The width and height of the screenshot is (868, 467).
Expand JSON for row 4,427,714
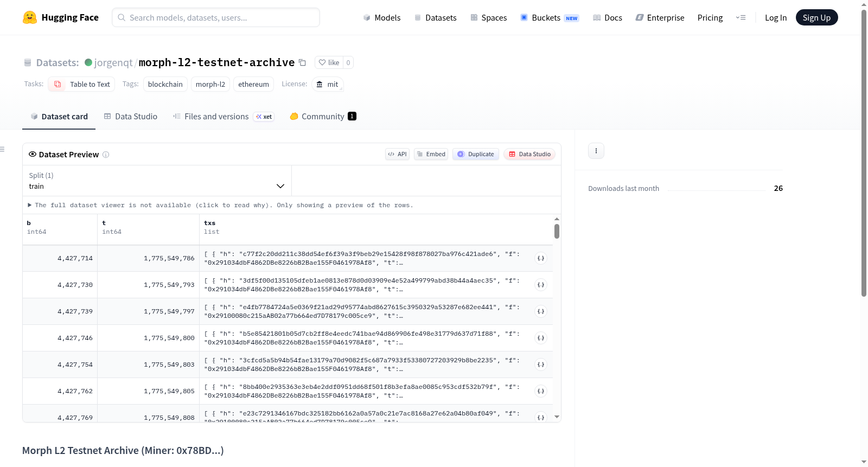(541, 258)
